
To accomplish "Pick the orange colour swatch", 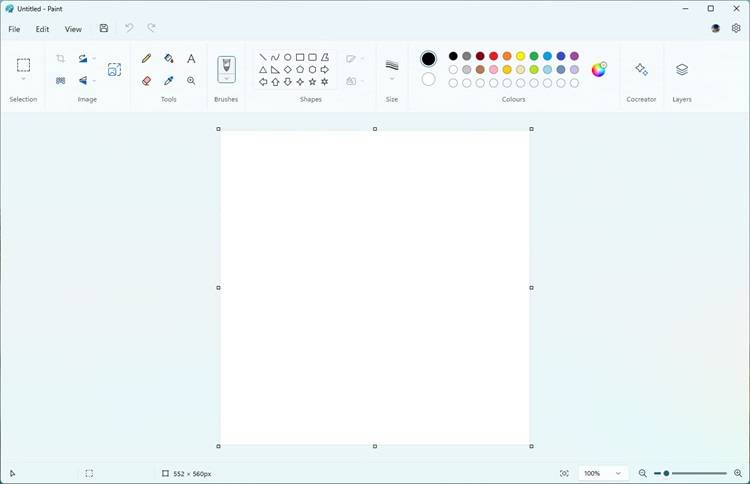I will point(507,56).
